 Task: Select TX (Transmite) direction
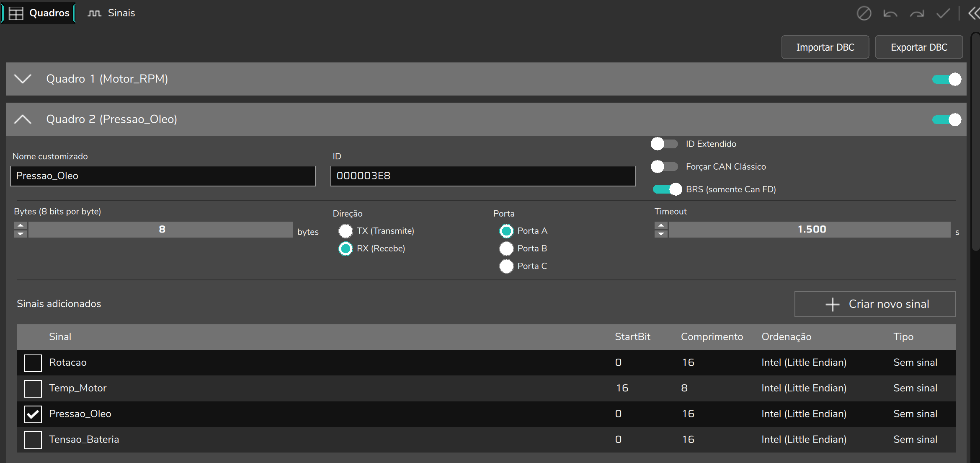tap(346, 231)
